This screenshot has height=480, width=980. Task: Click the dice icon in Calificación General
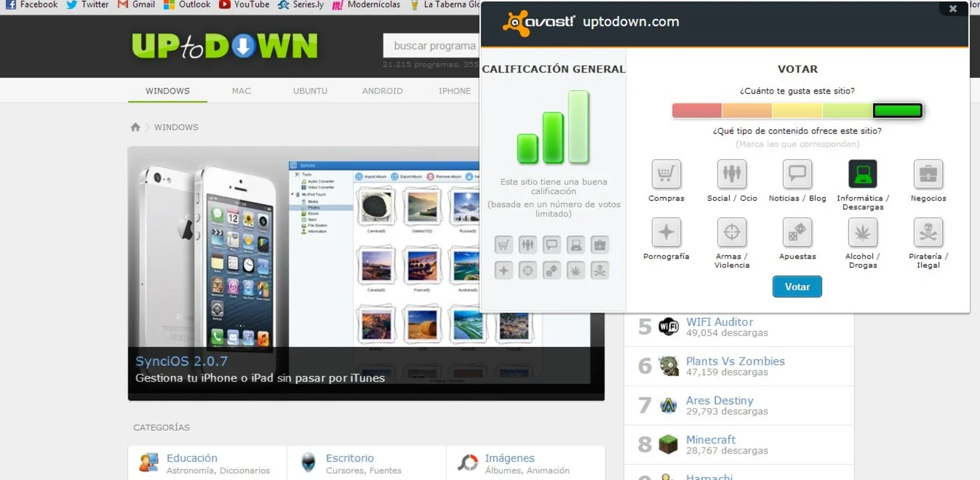[x=552, y=271]
